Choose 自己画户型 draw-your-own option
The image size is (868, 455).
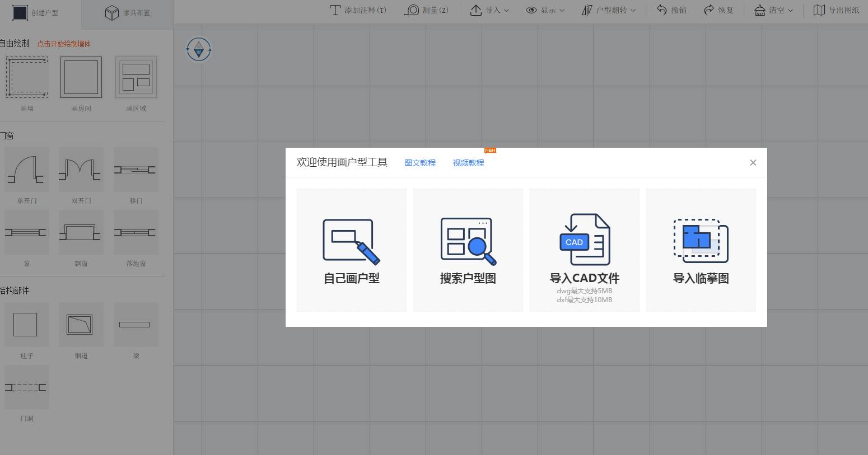tap(352, 250)
